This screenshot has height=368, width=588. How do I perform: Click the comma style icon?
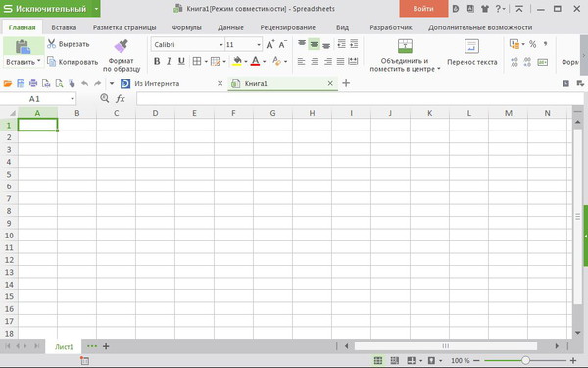(x=545, y=44)
